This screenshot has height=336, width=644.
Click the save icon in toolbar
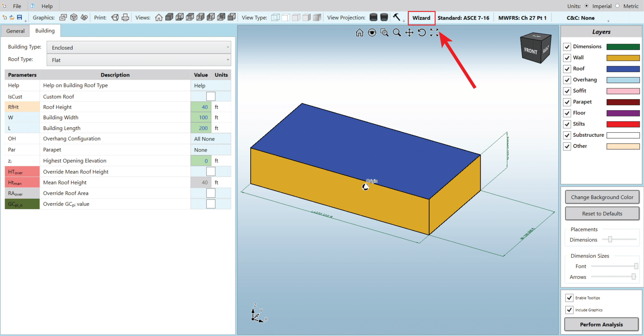pyautogui.click(x=19, y=17)
